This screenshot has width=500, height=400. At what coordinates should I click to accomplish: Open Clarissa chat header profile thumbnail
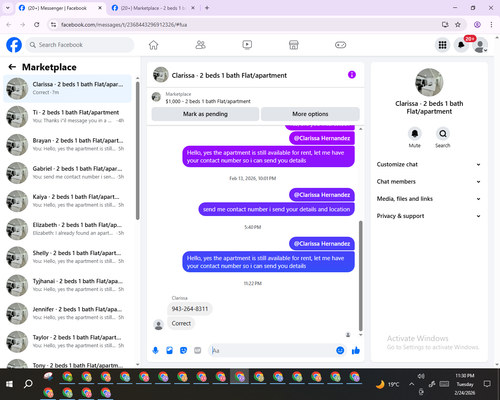161,75
